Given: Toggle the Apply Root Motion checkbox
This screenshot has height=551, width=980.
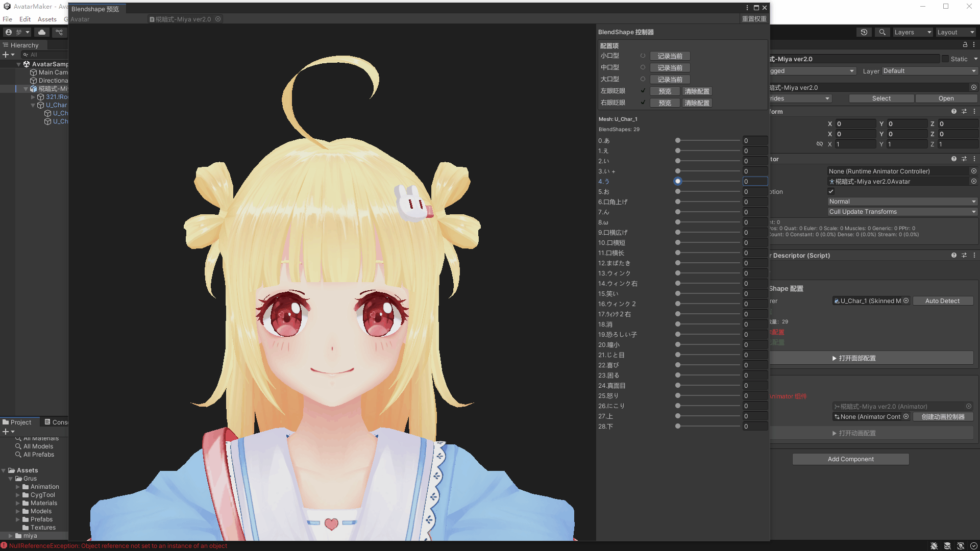Looking at the screenshot, I should pyautogui.click(x=831, y=191).
